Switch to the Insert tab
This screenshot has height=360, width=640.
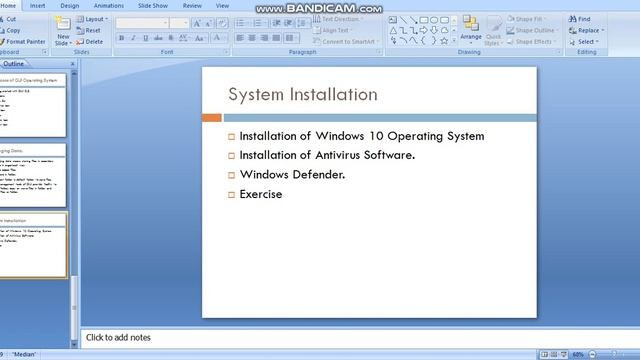click(x=38, y=6)
